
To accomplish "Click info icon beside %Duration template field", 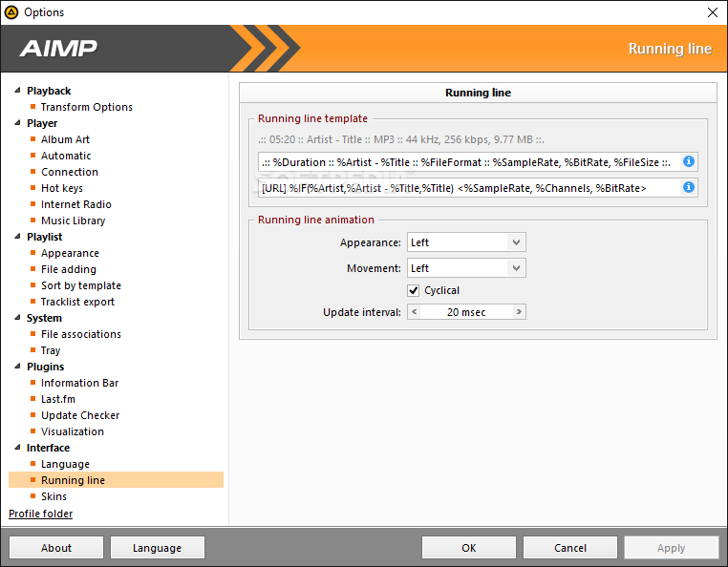I will click(689, 161).
